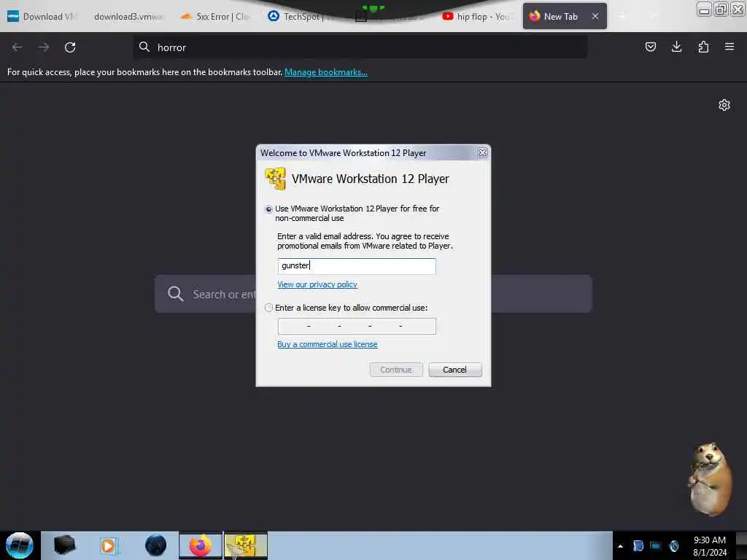Open the Pocket save icon

[650, 47]
